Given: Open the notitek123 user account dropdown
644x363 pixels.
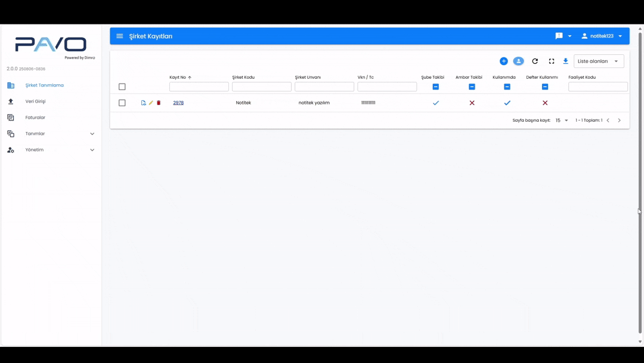Looking at the screenshot, I should [x=602, y=36].
